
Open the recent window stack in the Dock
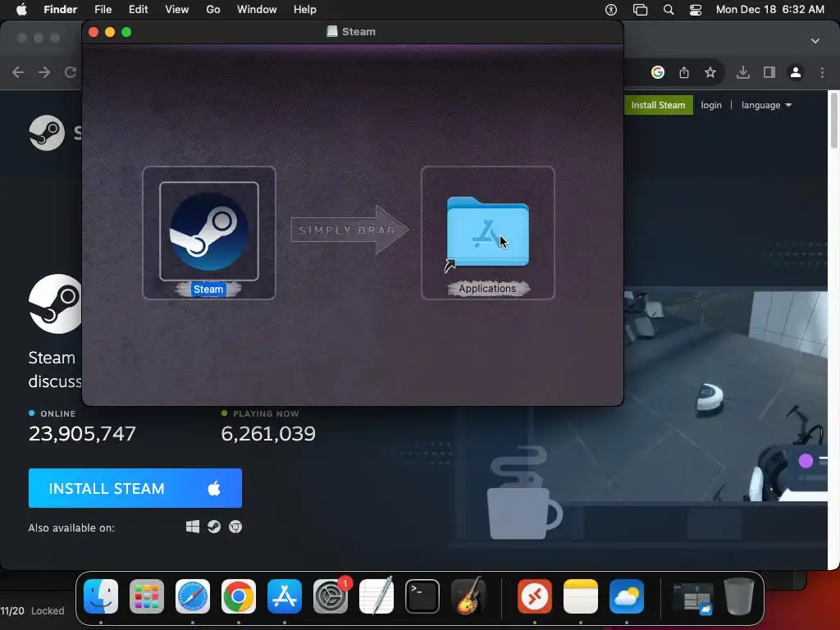point(693,597)
